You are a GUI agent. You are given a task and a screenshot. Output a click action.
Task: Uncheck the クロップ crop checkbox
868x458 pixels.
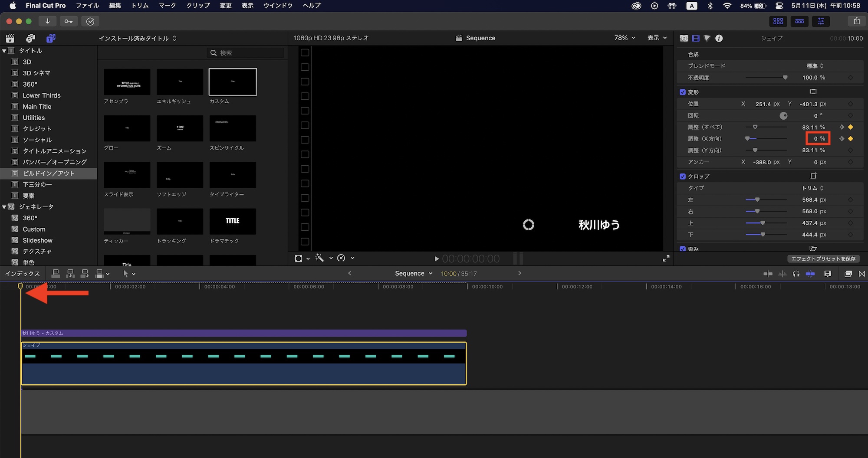pyautogui.click(x=683, y=177)
